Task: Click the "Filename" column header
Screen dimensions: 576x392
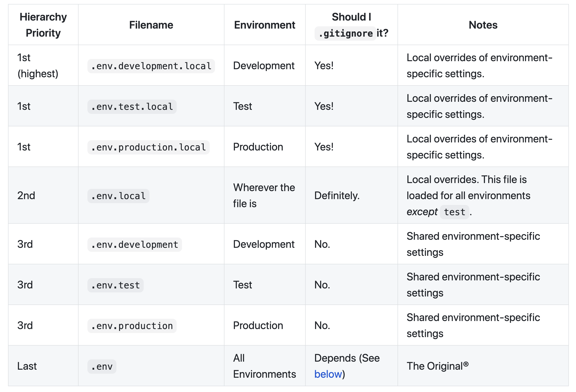Action: (x=151, y=25)
